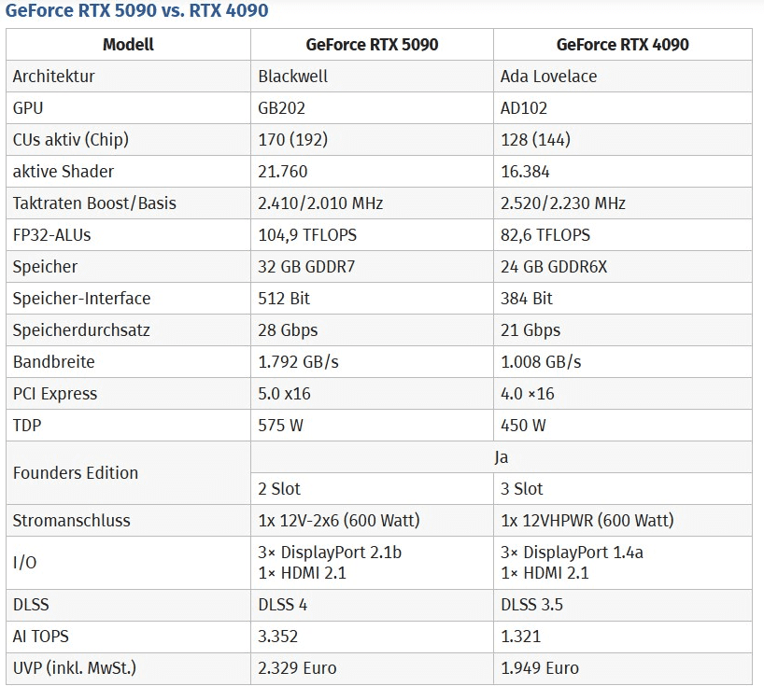Select the '104,9 TFLOPS' value
The height and width of the screenshot is (700, 764).
click(307, 234)
